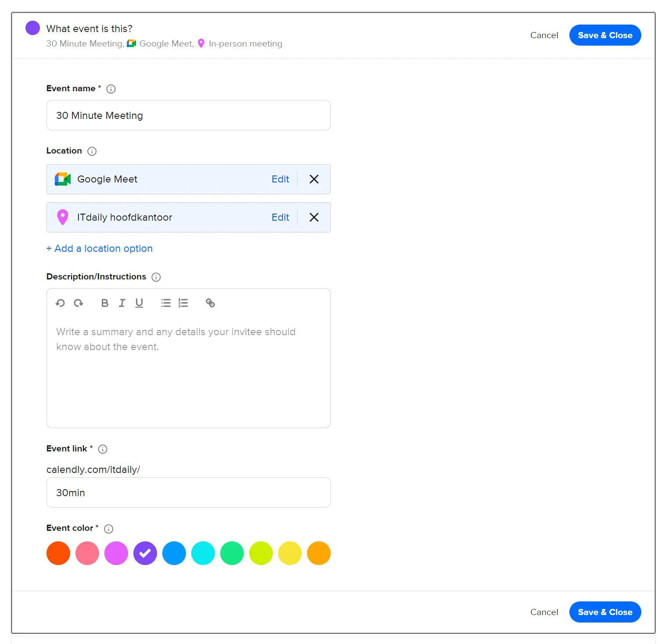Add a location option

tap(100, 248)
